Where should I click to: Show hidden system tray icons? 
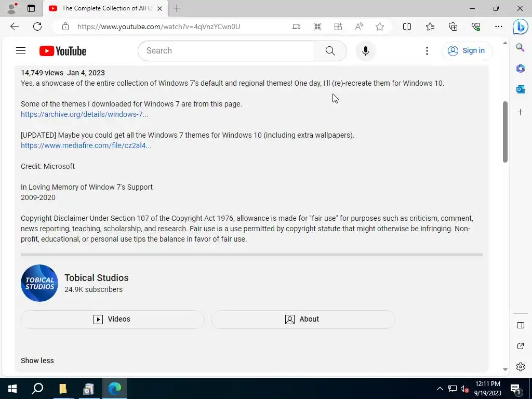pos(440,389)
